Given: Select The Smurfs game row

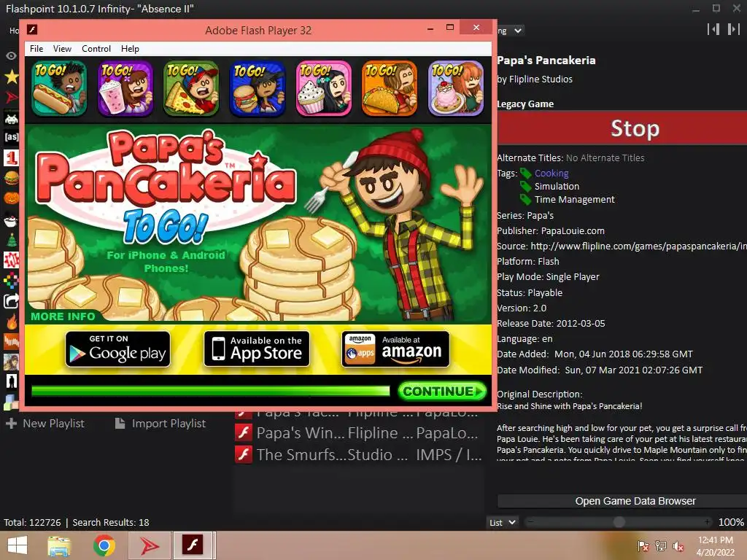Looking at the screenshot, I should (359, 454).
